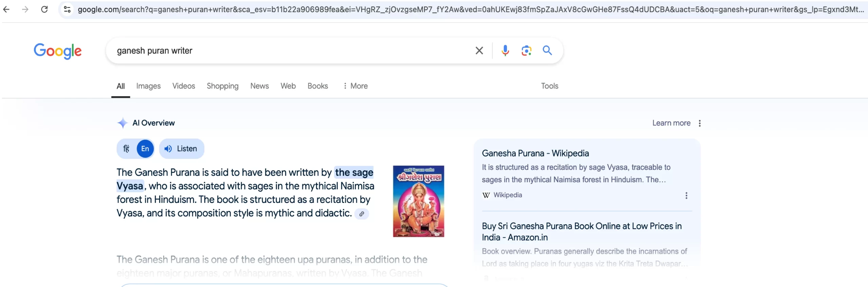The image size is (868, 287).
Task: Switch to the Books tab
Action: [x=317, y=86]
